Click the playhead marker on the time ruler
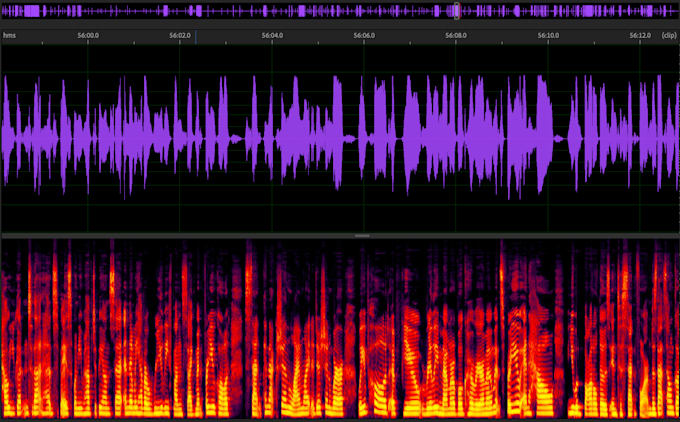This screenshot has width=680, height=422. click(196, 37)
